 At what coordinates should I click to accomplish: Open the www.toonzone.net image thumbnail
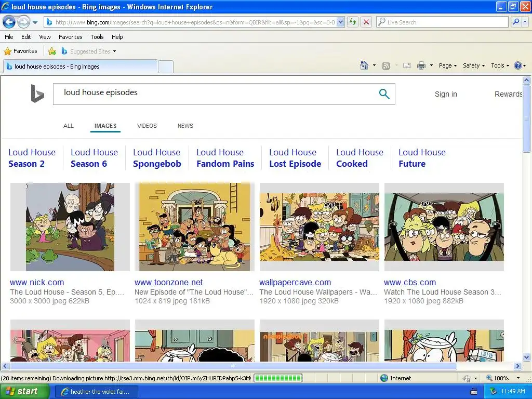[194, 227]
